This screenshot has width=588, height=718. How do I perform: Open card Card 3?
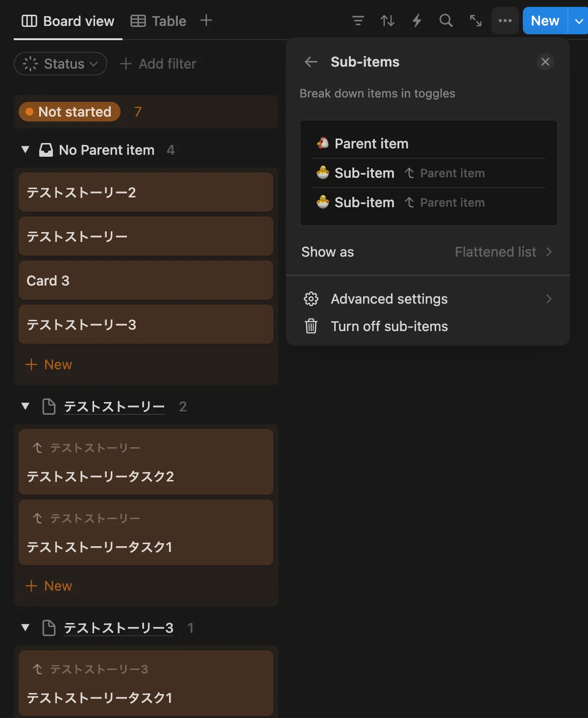(x=146, y=280)
